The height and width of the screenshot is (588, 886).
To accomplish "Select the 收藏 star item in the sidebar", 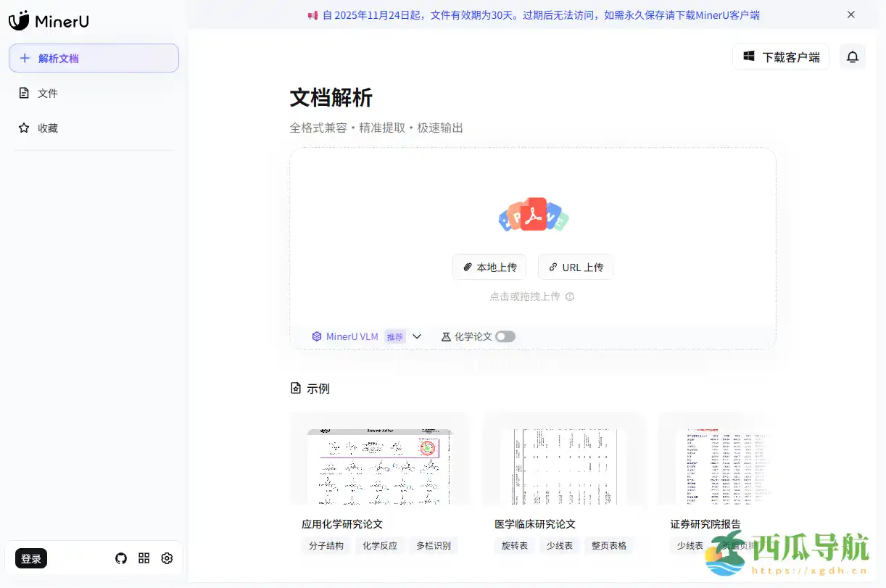I will 46,128.
